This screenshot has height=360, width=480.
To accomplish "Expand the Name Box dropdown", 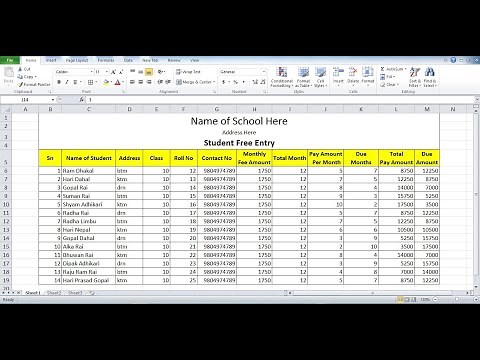I will point(53,100).
